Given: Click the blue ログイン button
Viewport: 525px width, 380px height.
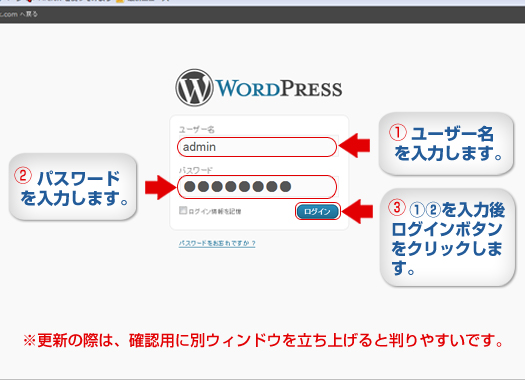Looking at the screenshot, I should [317, 212].
